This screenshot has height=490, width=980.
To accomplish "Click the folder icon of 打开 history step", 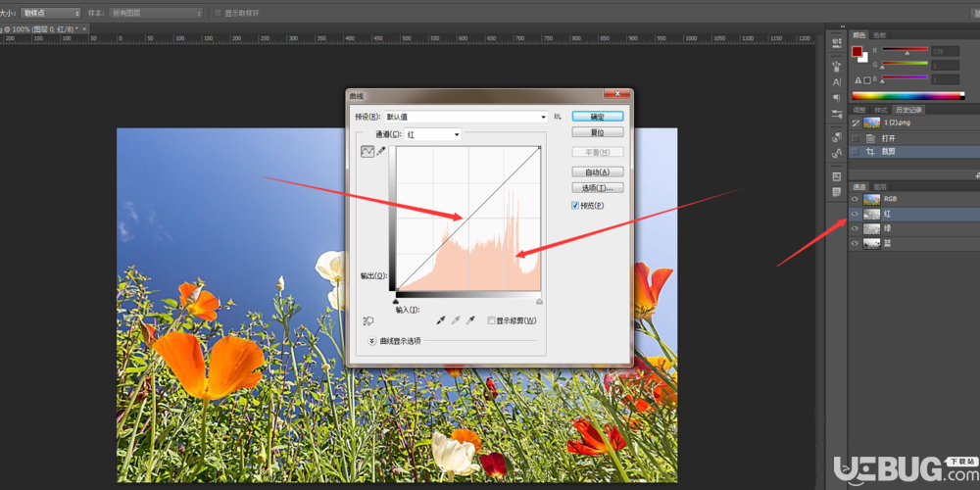I will (x=870, y=138).
